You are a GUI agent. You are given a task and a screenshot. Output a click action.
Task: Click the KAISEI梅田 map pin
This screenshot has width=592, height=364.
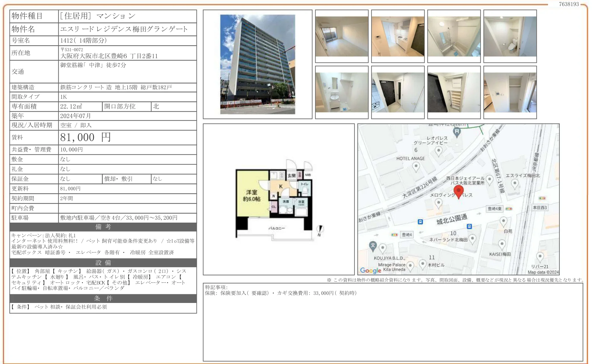pos(502,244)
